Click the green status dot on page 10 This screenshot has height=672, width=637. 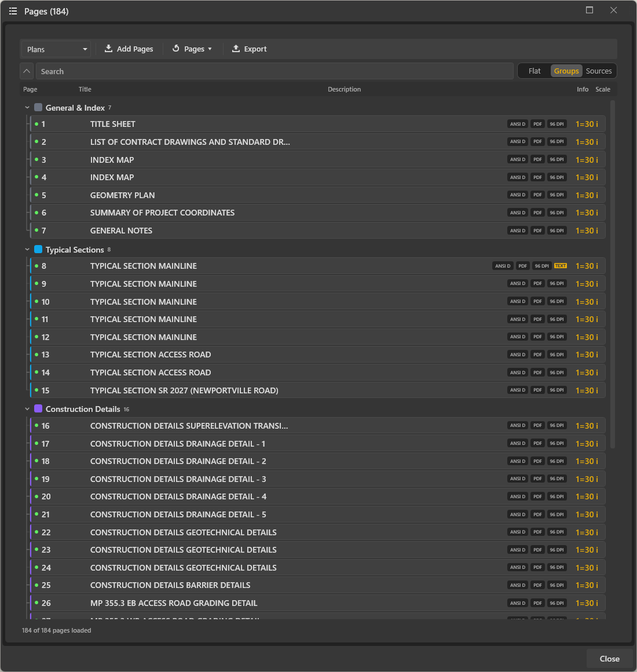click(36, 301)
